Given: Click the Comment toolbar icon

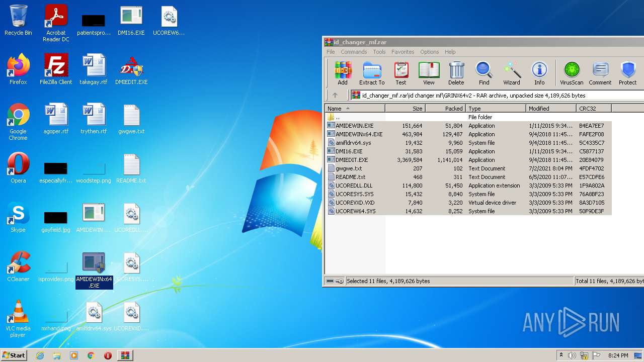Looking at the screenshot, I should point(600,73).
